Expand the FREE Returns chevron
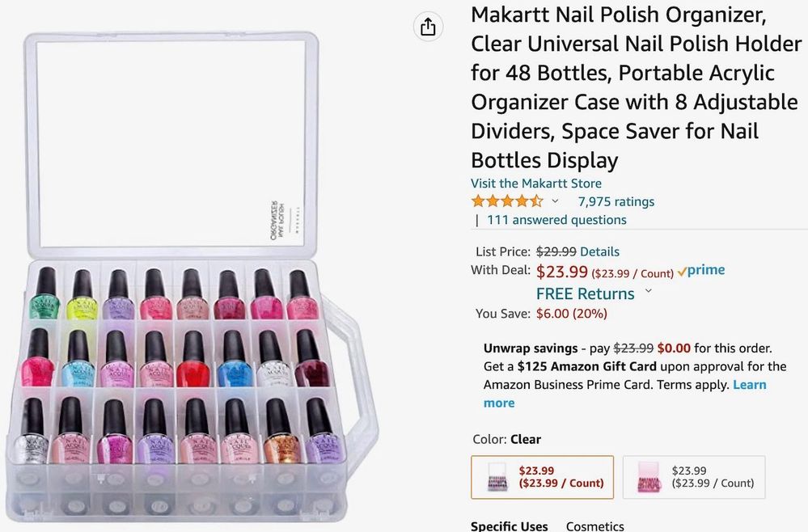 coord(648,292)
